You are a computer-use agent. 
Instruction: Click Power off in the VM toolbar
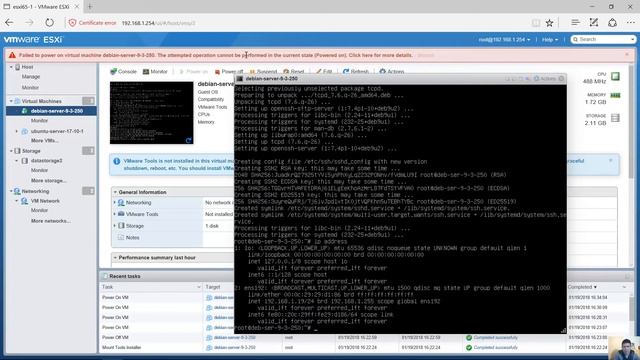[x=229, y=72]
